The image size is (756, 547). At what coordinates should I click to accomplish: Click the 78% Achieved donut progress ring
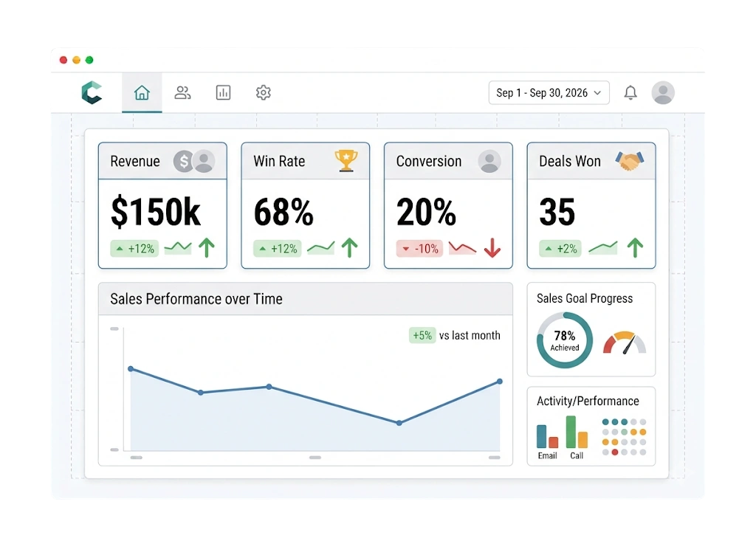click(x=565, y=340)
